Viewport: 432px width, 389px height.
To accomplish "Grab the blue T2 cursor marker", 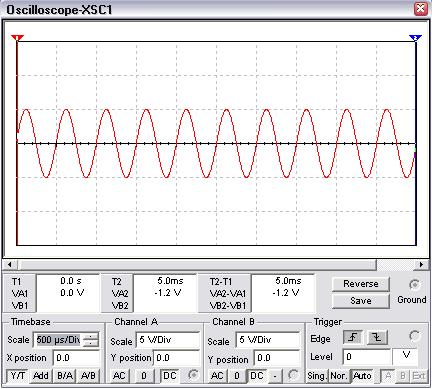I will tap(415, 38).
